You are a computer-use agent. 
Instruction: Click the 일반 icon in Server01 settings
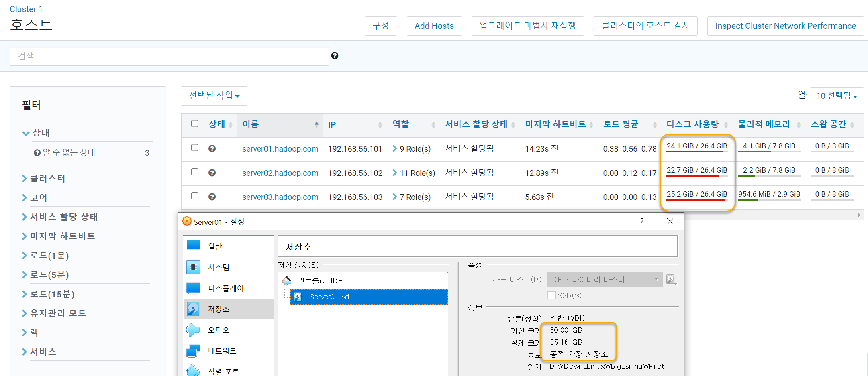[x=193, y=246]
